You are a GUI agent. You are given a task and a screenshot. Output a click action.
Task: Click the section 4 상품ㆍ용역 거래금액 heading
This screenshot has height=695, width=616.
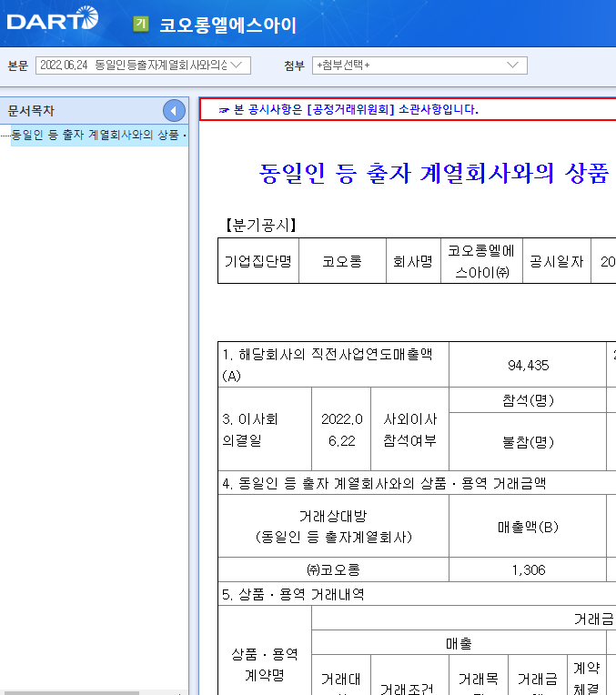[x=384, y=483]
